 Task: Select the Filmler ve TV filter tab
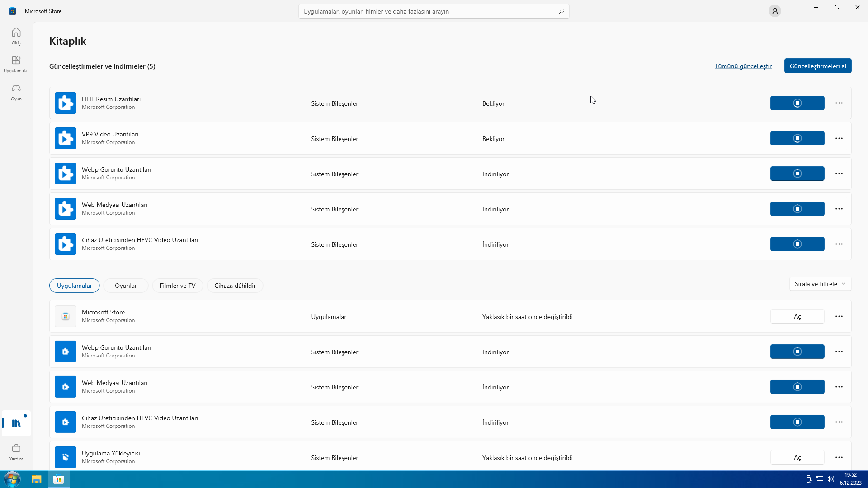(178, 286)
